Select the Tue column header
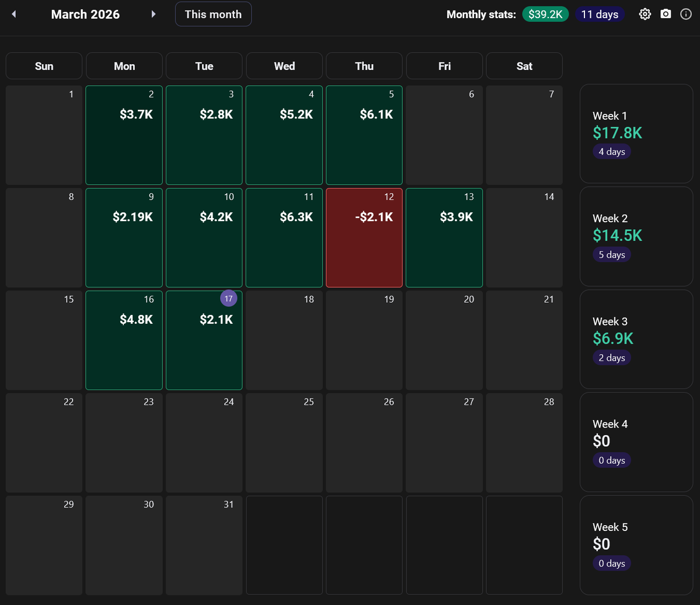Screen dimensions: 700x605 204,66
